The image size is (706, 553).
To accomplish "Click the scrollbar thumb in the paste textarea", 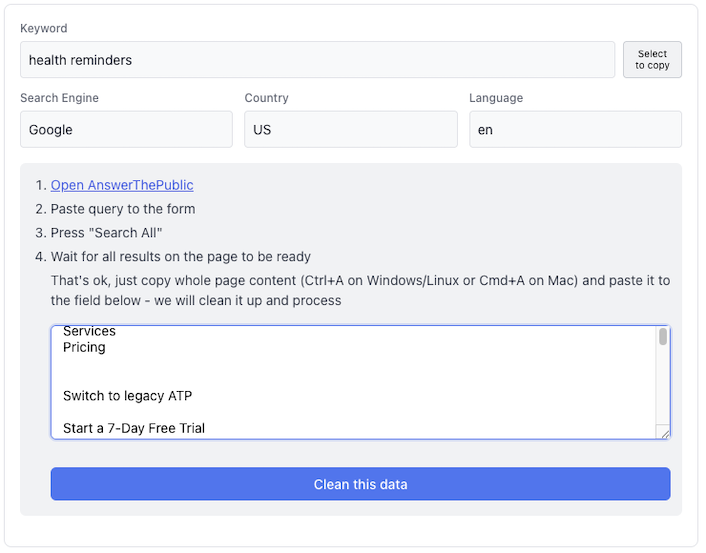I will 663,337.
